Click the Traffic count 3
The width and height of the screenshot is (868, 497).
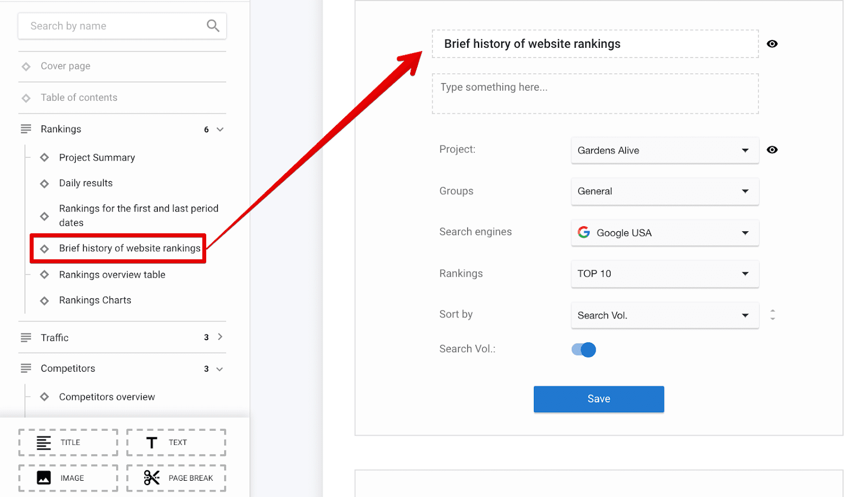click(x=206, y=337)
